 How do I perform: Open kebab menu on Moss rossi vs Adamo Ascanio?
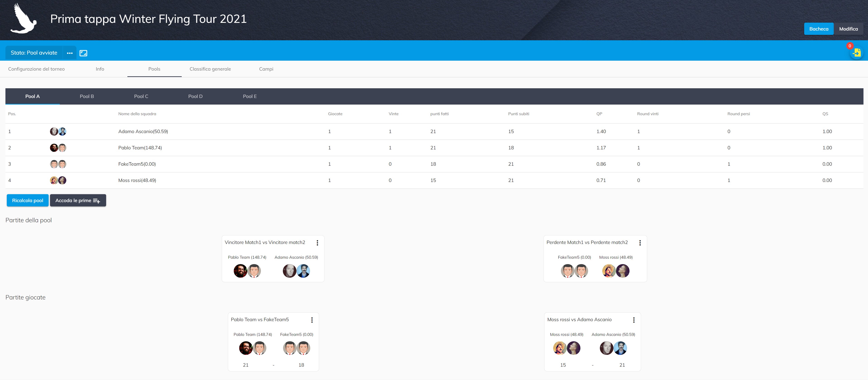coord(634,320)
